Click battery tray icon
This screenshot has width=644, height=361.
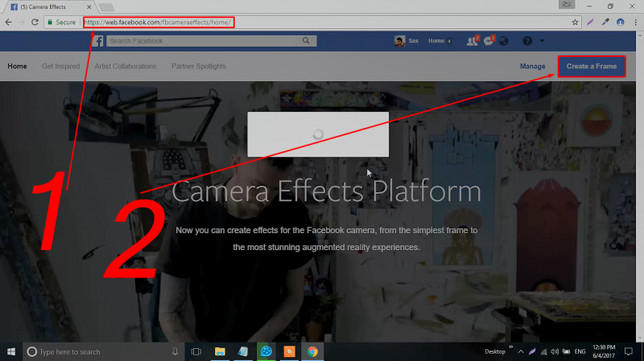567,351
